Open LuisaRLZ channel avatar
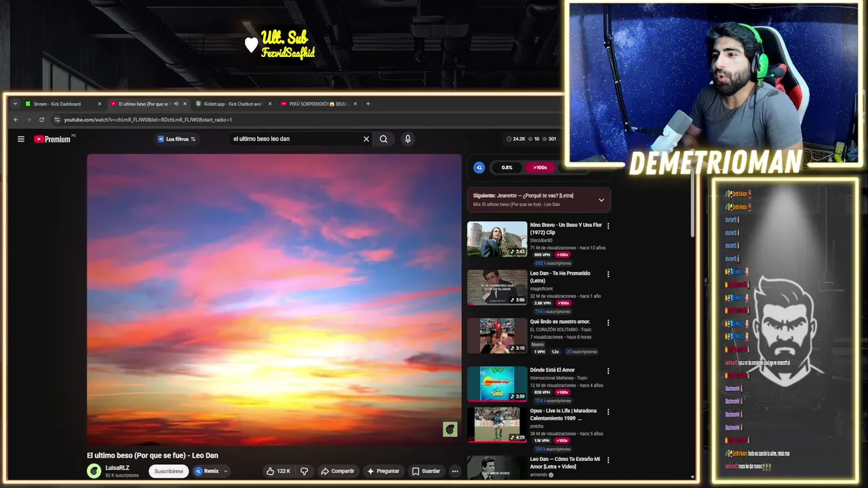 click(94, 471)
